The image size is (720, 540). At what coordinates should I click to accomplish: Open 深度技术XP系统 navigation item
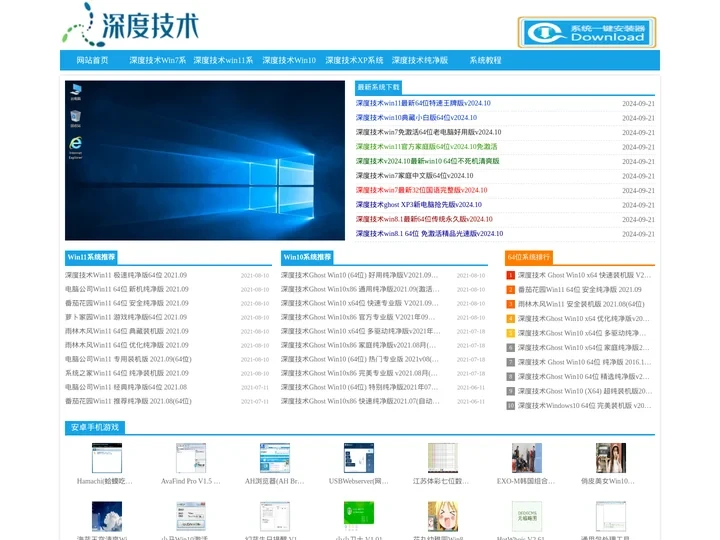[354, 60]
